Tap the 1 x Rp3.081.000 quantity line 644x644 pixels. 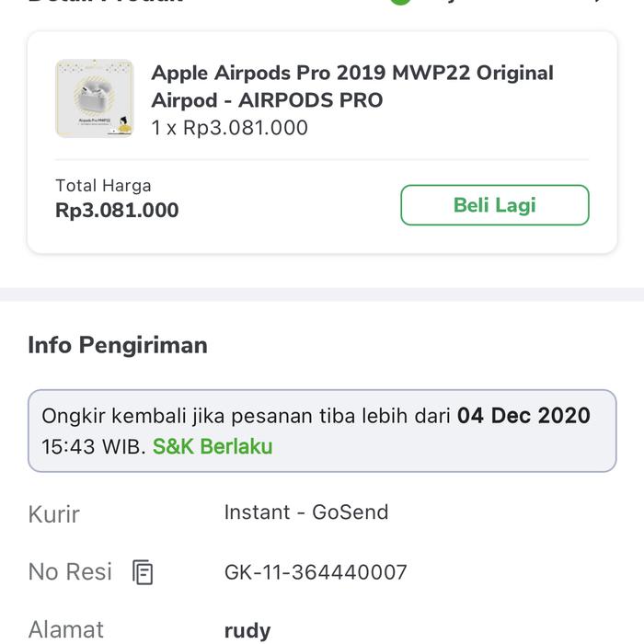[230, 128]
